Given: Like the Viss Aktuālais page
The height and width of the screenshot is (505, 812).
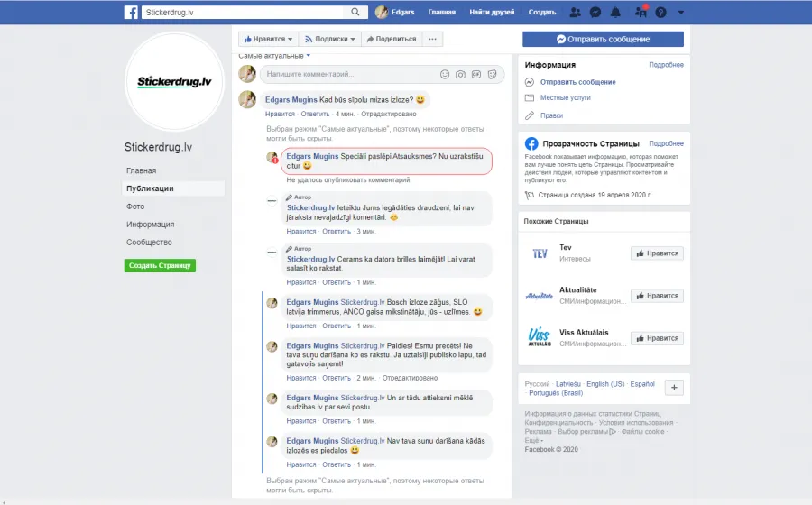Looking at the screenshot, I should point(657,338).
